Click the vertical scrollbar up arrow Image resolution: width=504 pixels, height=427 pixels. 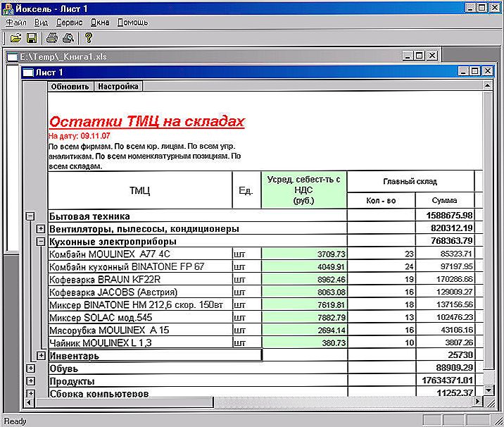pos(487,85)
